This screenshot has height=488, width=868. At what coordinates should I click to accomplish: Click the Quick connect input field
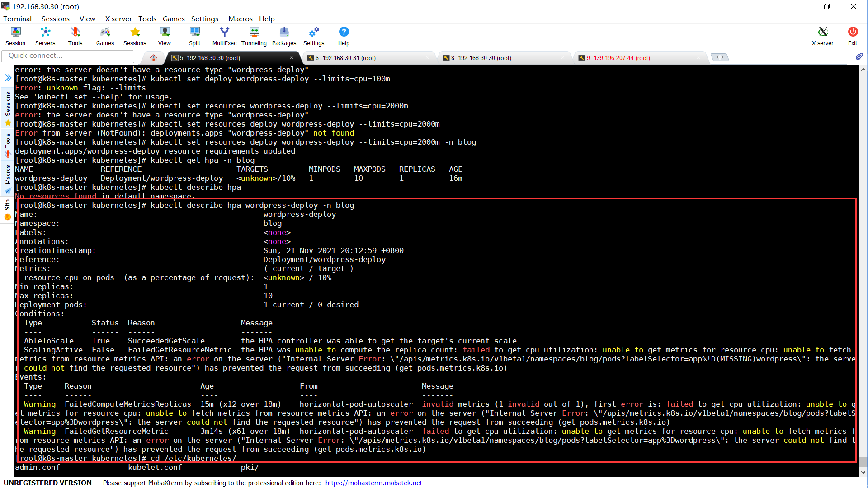coord(68,56)
